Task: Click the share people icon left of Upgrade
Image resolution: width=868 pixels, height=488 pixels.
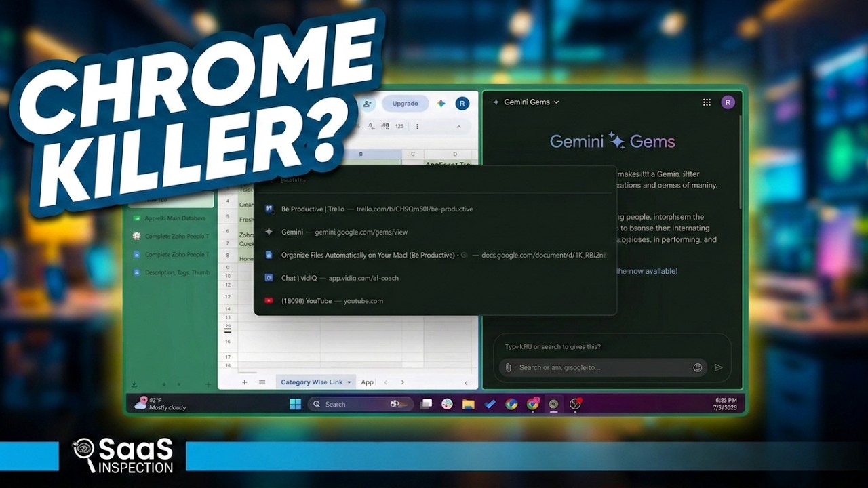Action: (367, 104)
